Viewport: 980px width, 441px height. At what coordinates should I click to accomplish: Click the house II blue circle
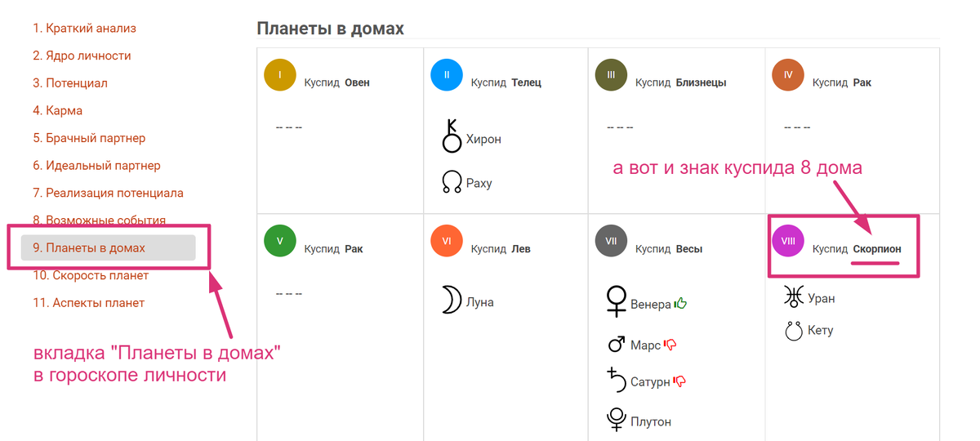[x=447, y=74]
